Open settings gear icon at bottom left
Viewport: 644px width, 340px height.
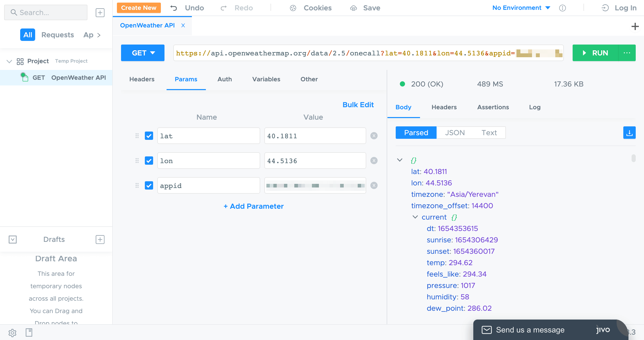12,333
